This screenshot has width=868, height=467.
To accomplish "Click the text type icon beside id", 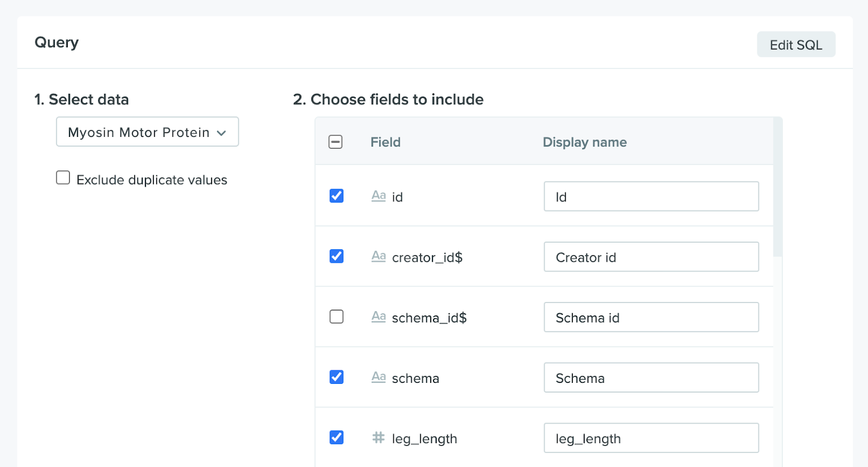I will [379, 196].
